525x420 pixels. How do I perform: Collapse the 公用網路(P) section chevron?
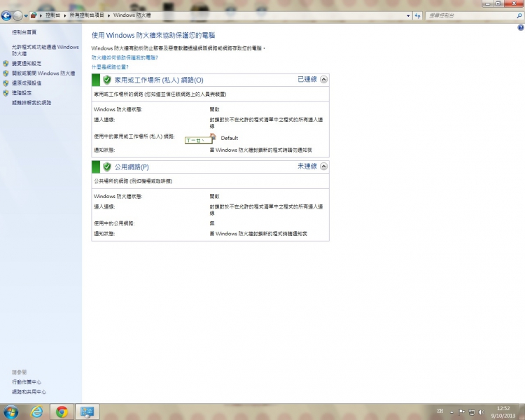tap(323, 167)
